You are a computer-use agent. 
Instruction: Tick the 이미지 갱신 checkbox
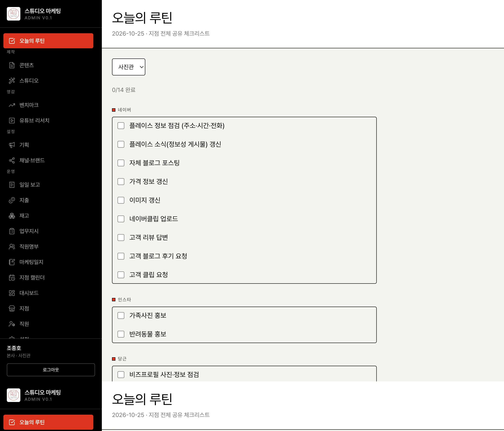coord(121,200)
